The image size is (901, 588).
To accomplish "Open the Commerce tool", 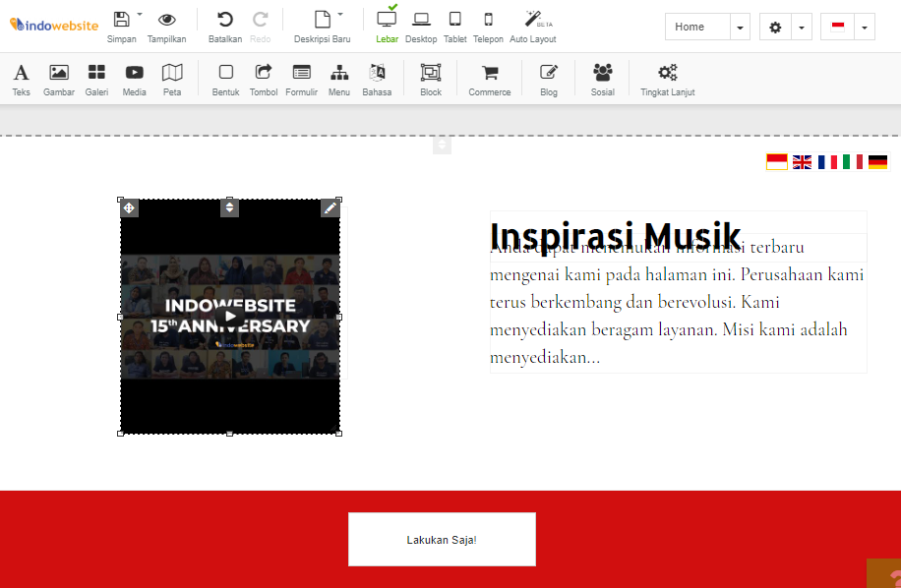I will [x=489, y=78].
